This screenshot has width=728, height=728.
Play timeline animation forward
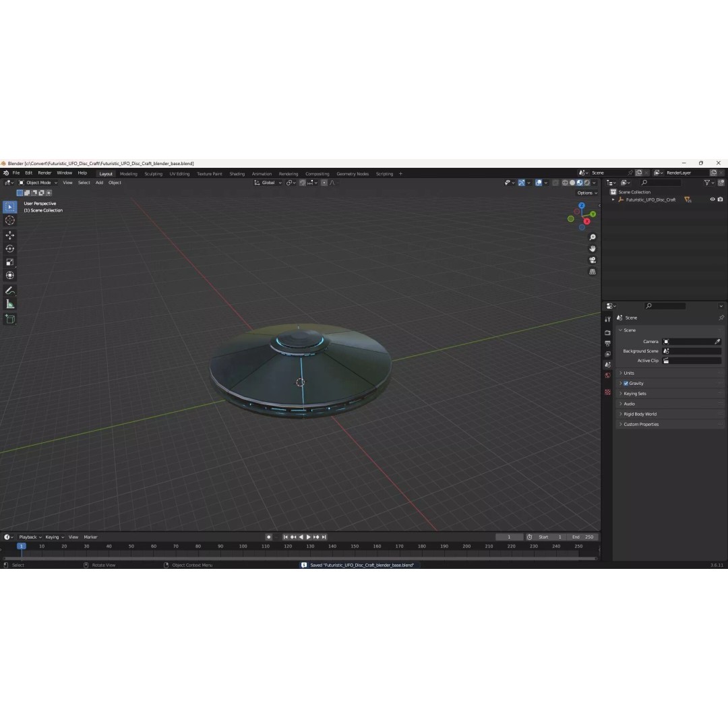(308, 537)
